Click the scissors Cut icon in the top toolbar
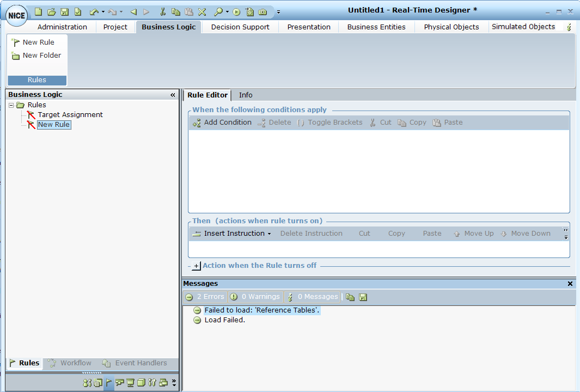Viewport: 580px width, 392px height. click(162, 11)
